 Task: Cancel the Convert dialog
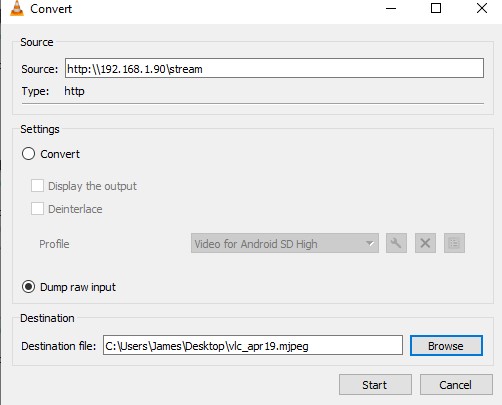coord(456,385)
